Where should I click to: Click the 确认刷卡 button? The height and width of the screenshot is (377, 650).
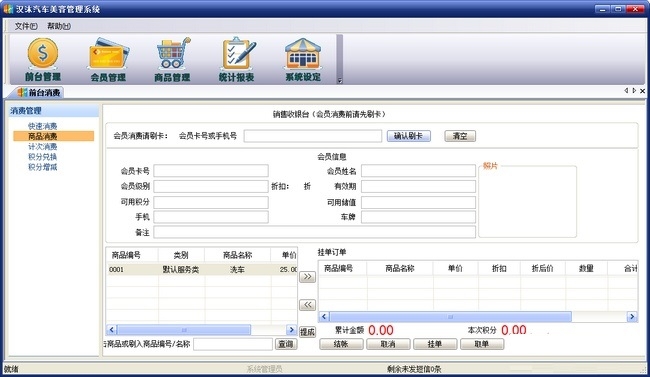409,136
